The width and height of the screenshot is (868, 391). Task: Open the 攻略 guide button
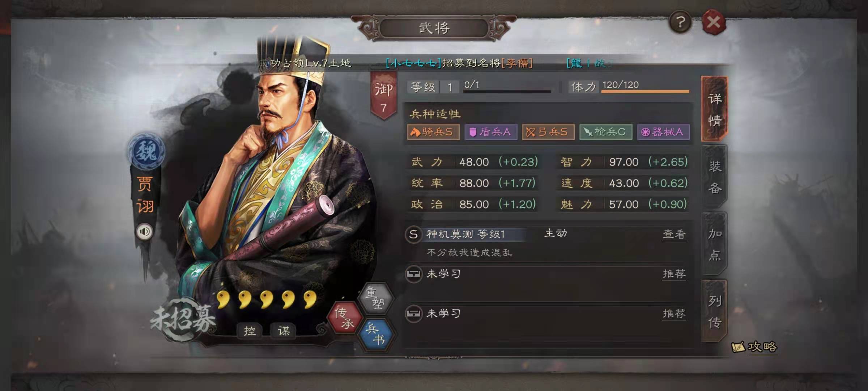click(755, 347)
